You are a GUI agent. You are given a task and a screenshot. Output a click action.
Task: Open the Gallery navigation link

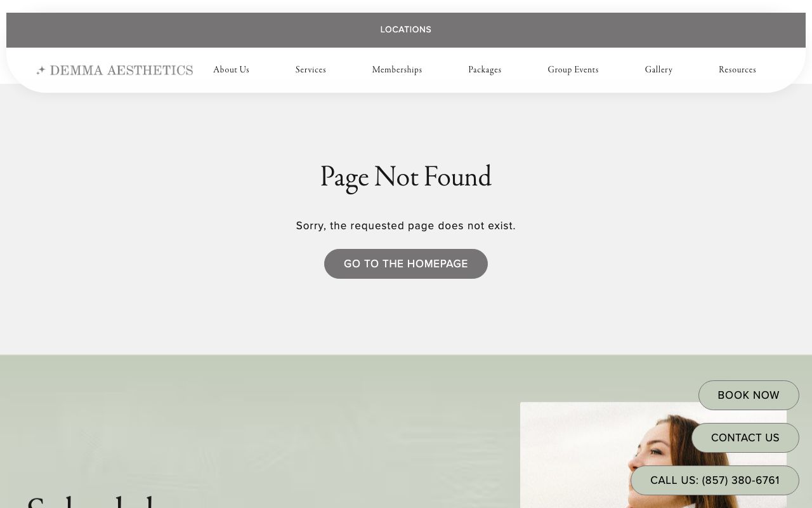658,70
